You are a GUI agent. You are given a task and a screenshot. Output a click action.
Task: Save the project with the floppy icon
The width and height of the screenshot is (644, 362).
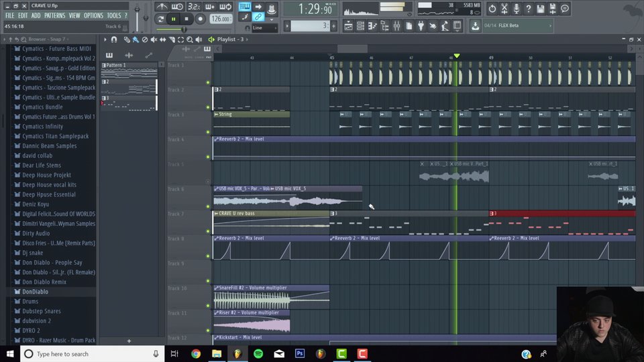pos(541,8)
